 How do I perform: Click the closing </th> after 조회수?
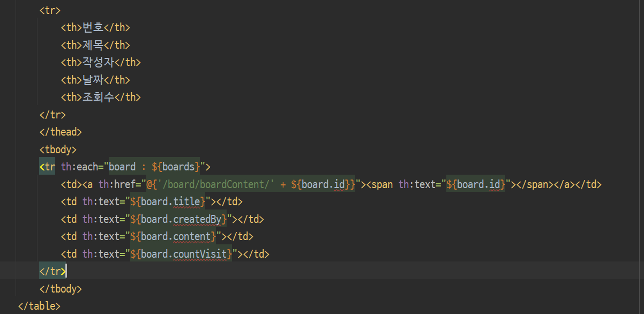(128, 97)
